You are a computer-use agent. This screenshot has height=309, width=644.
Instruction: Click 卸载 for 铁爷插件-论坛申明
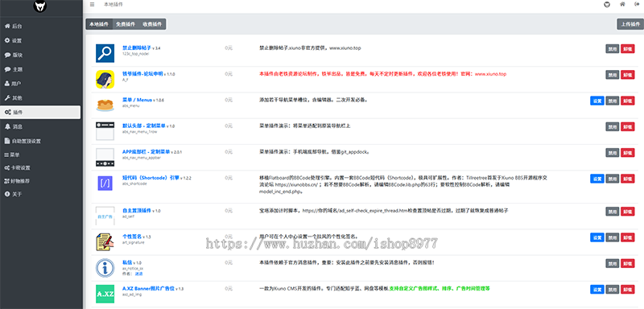[628, 75]
